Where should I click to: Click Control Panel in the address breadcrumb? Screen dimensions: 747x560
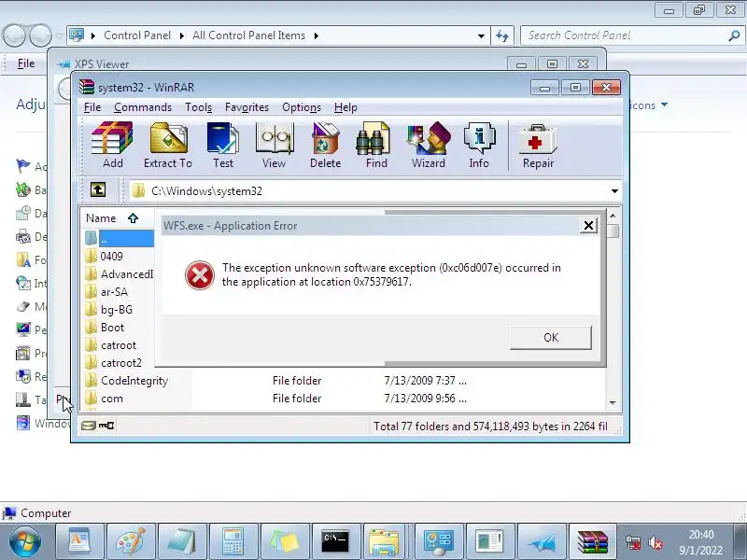pyautogui.click(x=137, y=35)
